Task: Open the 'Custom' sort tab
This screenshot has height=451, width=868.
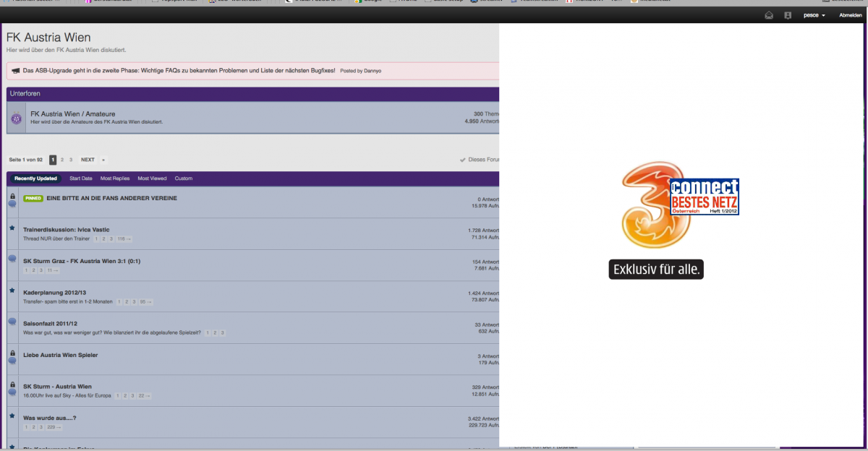Action: pos(184,179)
